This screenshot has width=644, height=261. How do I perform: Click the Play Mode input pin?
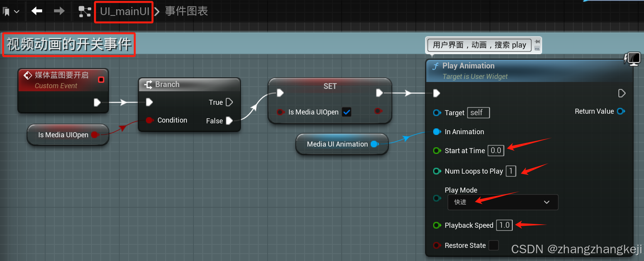tap(437, 198)
